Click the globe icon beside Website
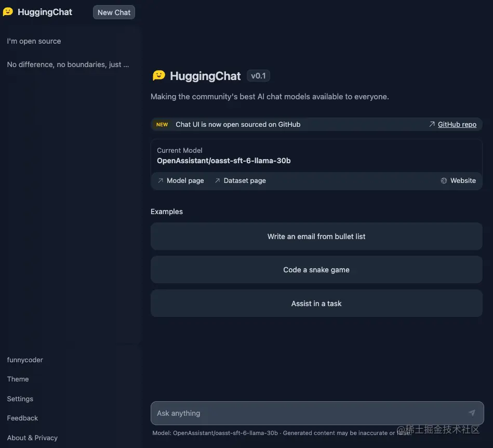This screenshot has width=493, height=448. (x=444, y=180)
